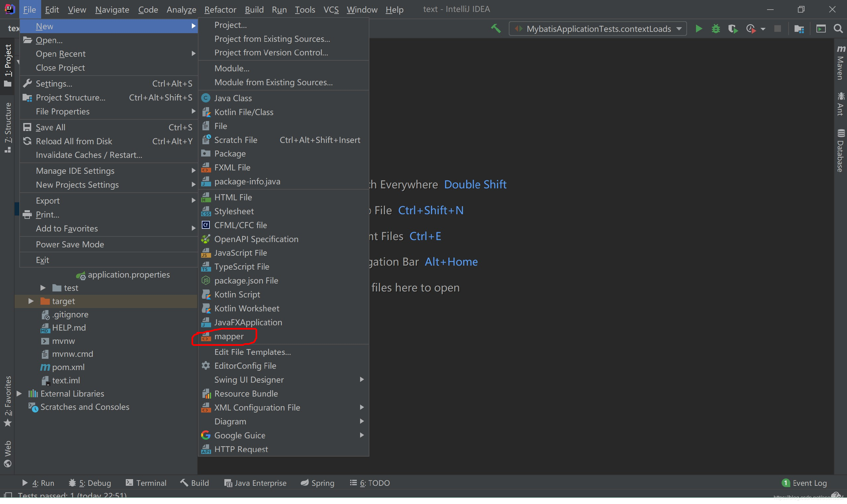Create a new Scratch File
Viewport: 847px width, 504px height.
coord(283,140)
